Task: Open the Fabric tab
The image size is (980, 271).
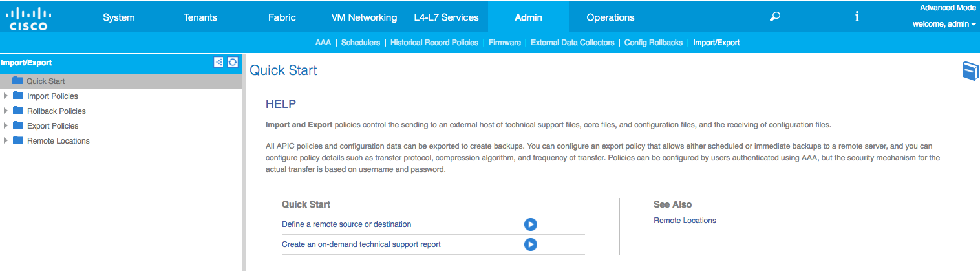Action: pyautogui.click(x=282, y=17)
